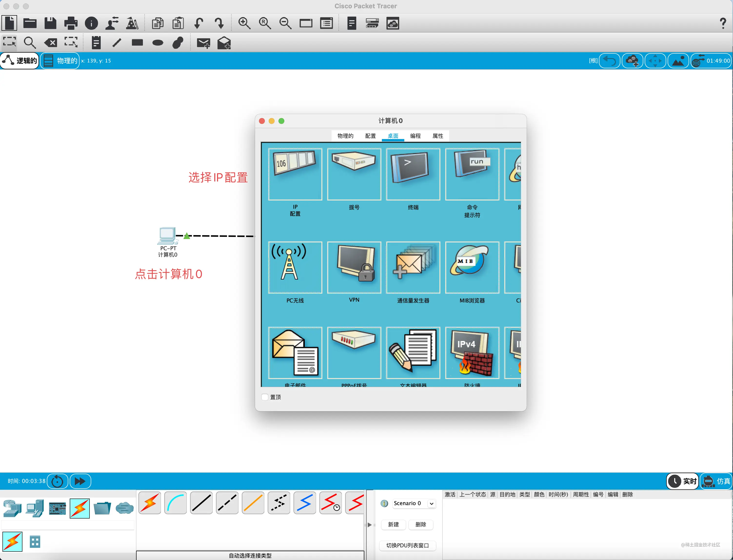Go back with the navigation arrow

tap(609, 61)
